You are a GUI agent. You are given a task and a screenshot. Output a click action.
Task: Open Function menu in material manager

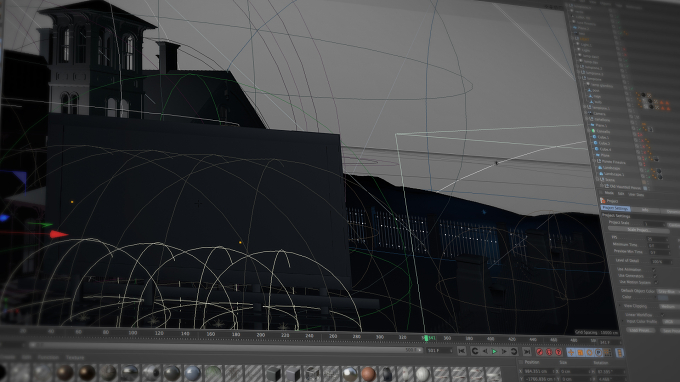point(48,357)
